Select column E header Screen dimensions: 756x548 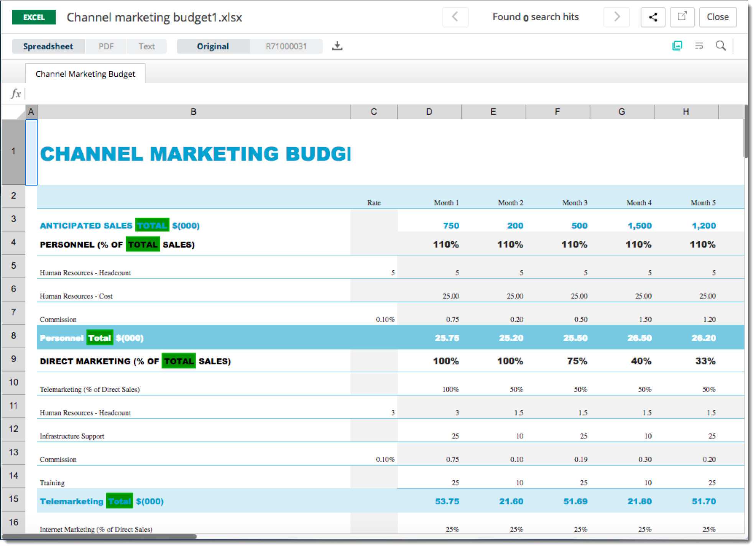click(x=493, y=112)
